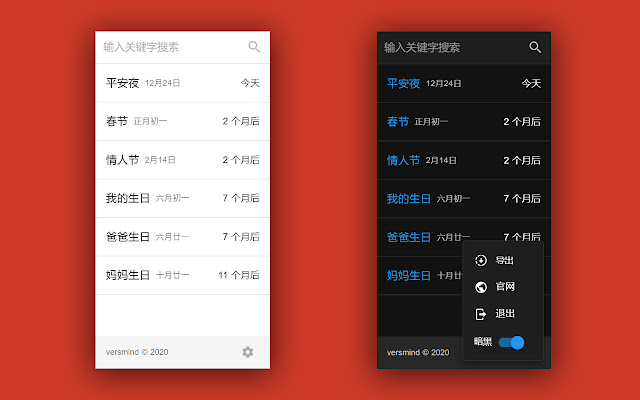Click 六月廿一 date in the light panel
The width and height of the screenshot is (640, 400).
[172, 236]
